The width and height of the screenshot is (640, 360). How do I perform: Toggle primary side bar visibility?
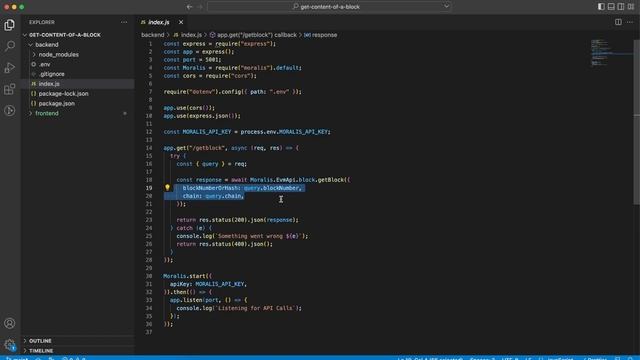(601, 7)
